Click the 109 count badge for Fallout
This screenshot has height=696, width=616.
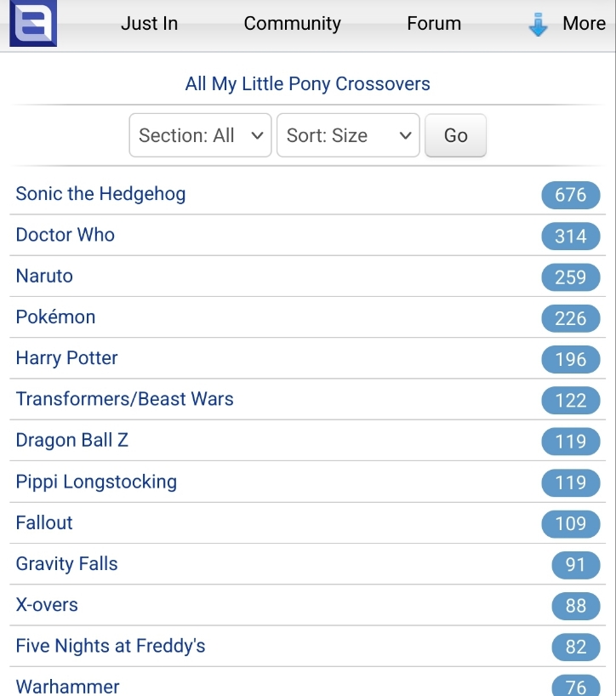point(571,524)
